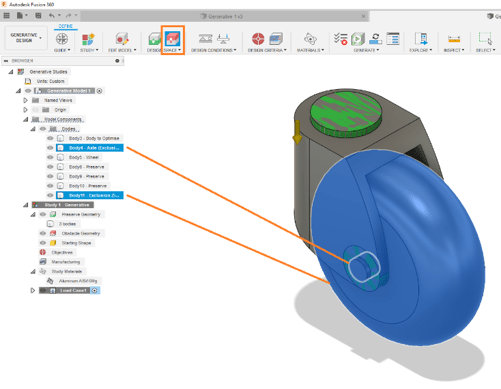501x389 pixels.
Task: Select the Obstacle Geometry design space icon
Action: click(x=173, y=39)
